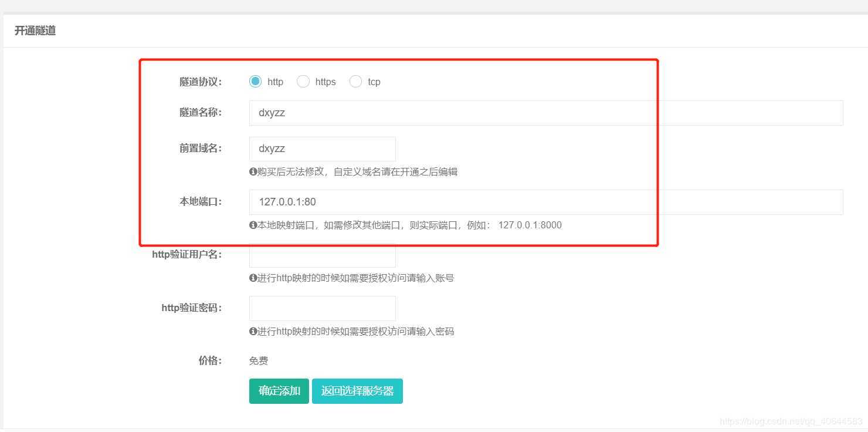This screenshot has height=432, width=868.
Task: Click the info icon before 请输入账号 hint
Action: (253, 278)
